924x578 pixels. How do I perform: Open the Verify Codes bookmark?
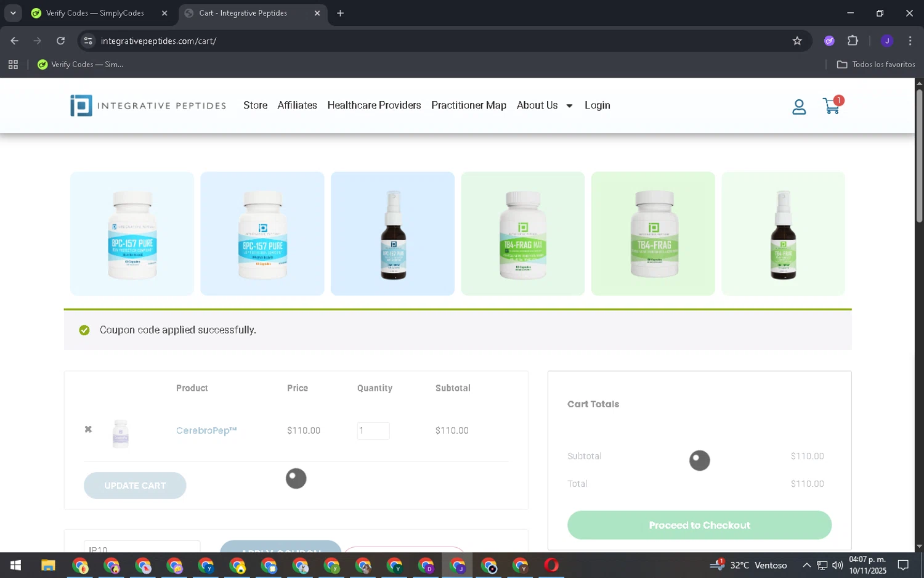click(81, 64)
